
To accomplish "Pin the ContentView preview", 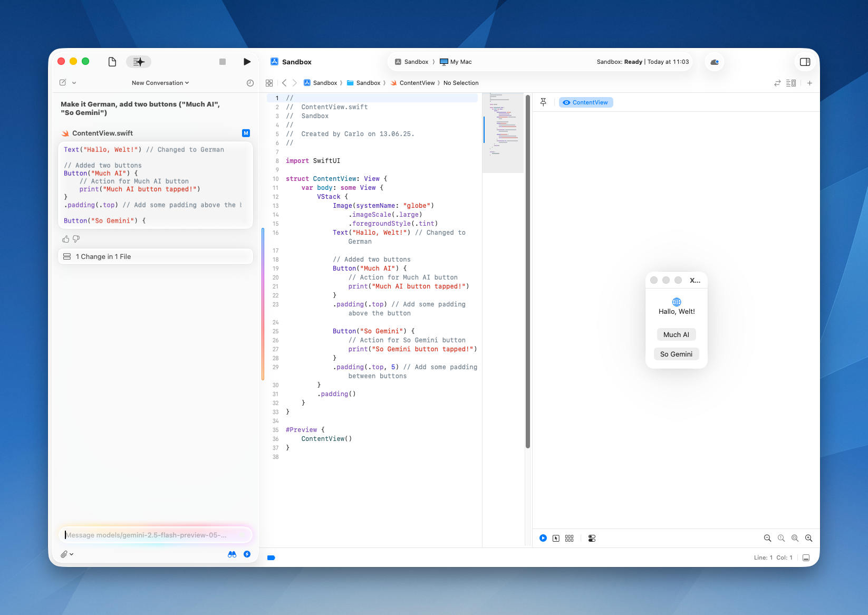I will 543,102.
